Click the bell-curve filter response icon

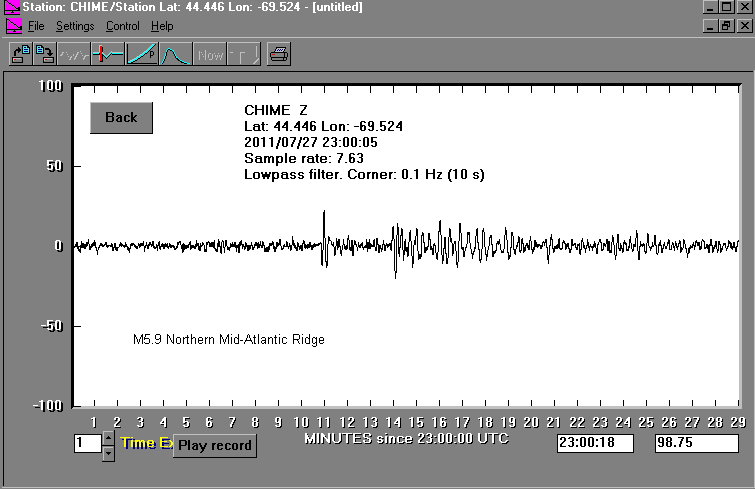(175, 55)
